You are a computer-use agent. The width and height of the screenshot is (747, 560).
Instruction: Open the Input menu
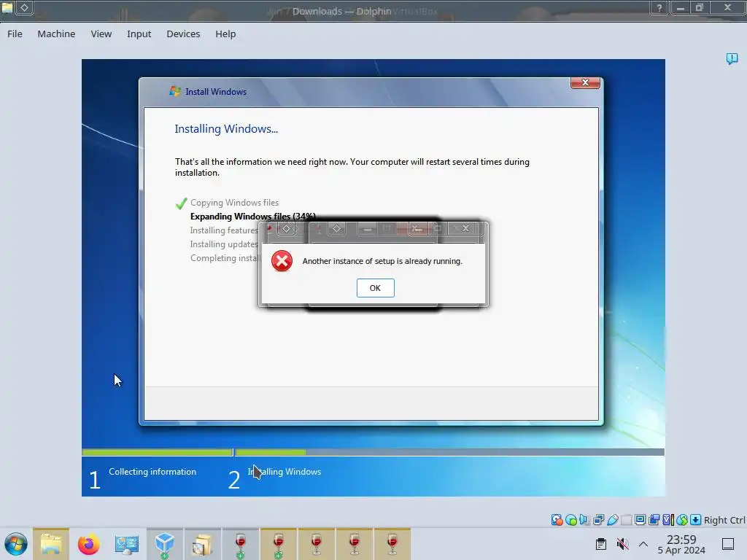(x=139, y=34)
